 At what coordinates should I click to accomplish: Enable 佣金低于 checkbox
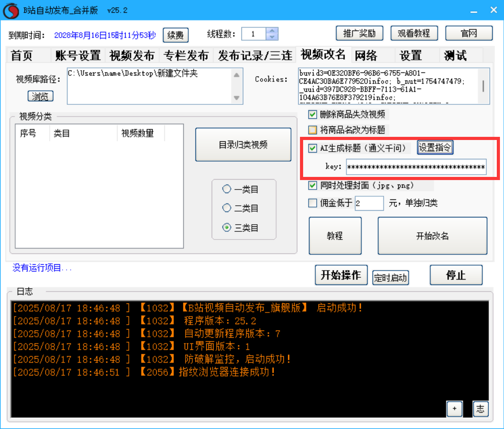tap(313, 203)
